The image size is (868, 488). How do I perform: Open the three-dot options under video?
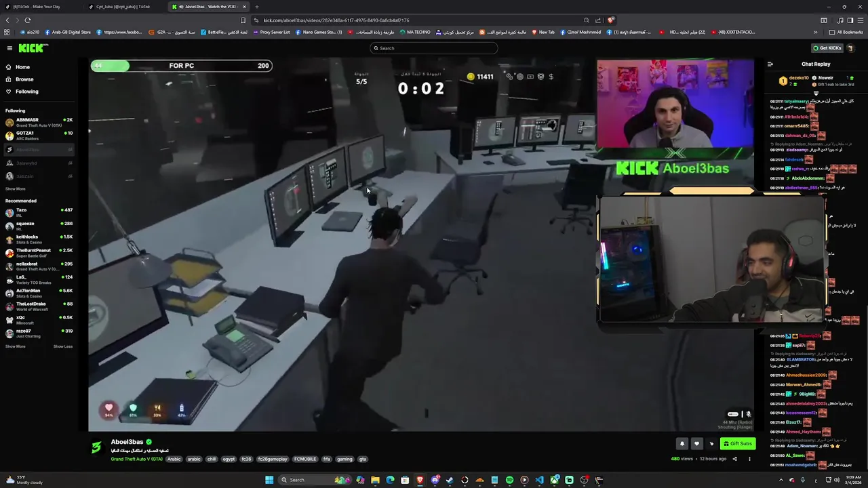749,459
